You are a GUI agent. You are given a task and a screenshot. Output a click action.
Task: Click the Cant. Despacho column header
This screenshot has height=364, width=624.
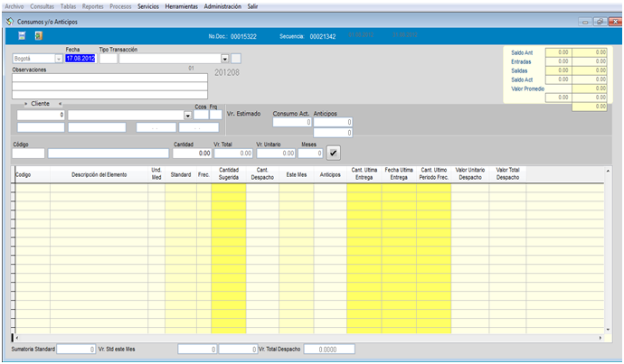[x=262, y=174]
